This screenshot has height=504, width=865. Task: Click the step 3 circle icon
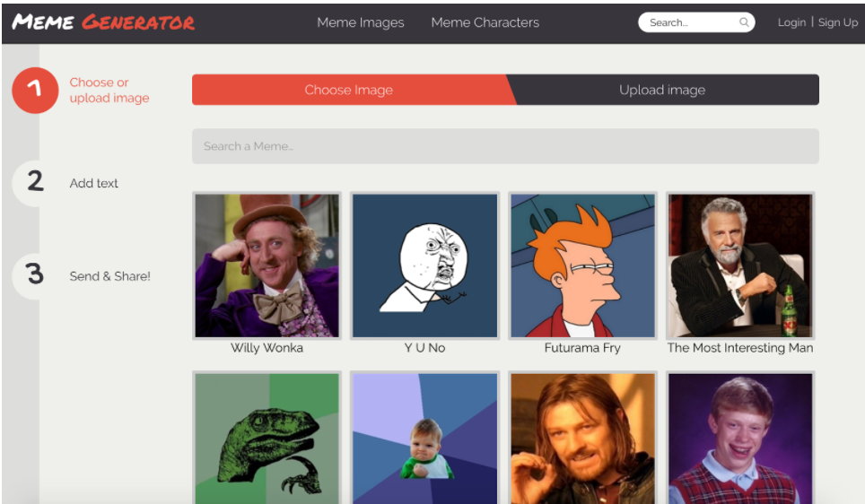(35, 276)
